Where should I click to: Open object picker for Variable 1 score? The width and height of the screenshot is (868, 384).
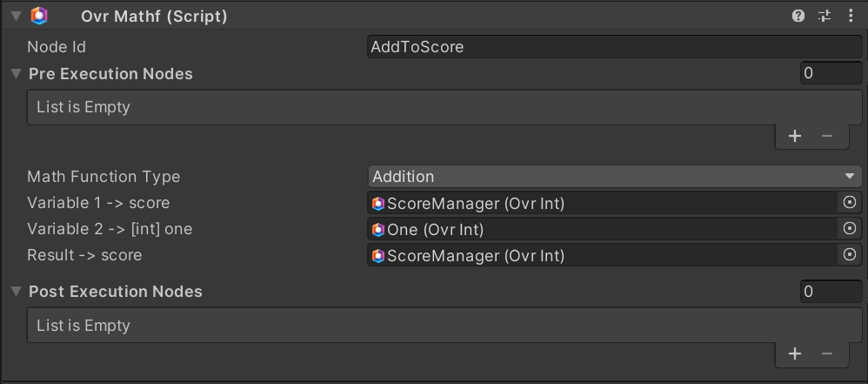click(850, 203)
